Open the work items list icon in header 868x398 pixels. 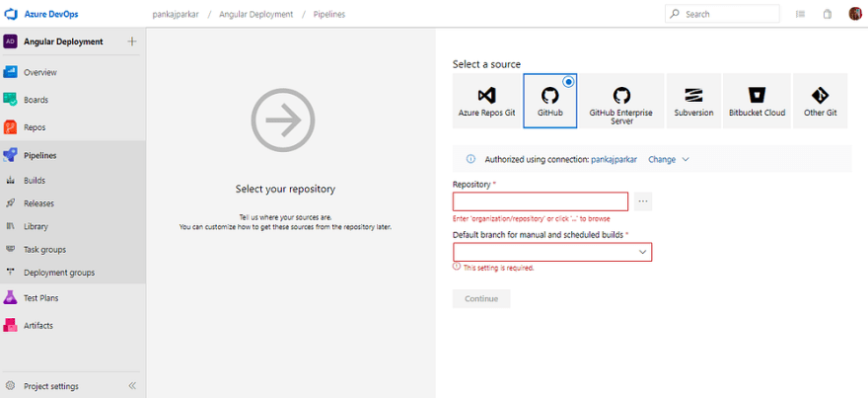pos(800,15)
